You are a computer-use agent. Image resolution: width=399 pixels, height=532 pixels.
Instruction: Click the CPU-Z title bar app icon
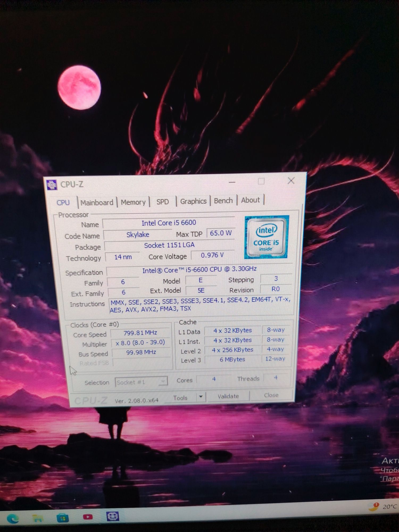tap(52, 185)
